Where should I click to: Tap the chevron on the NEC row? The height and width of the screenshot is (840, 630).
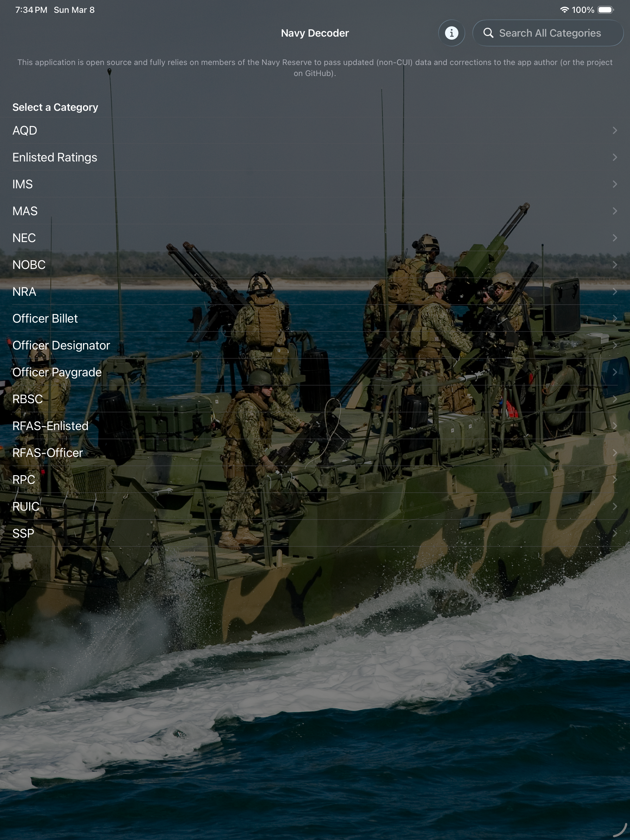tap(615, 238)
